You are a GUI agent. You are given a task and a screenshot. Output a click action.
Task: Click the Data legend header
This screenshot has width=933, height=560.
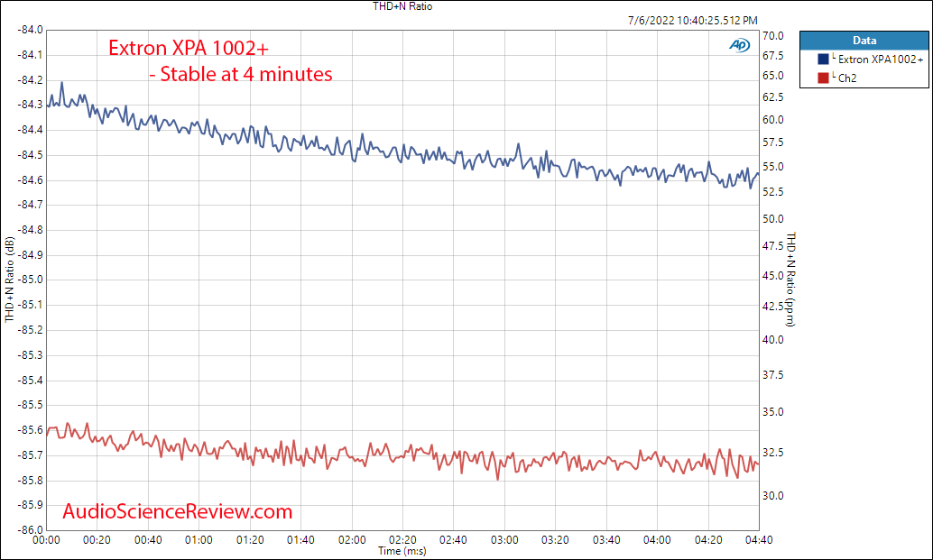[x=864, y=41]
